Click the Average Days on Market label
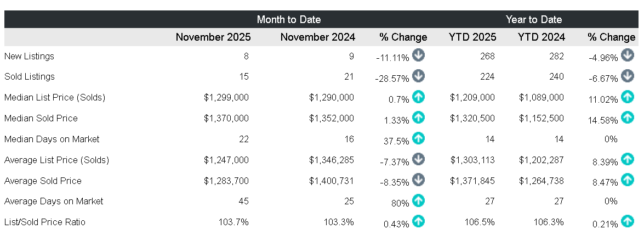644x240 pixels. point(54,201)
